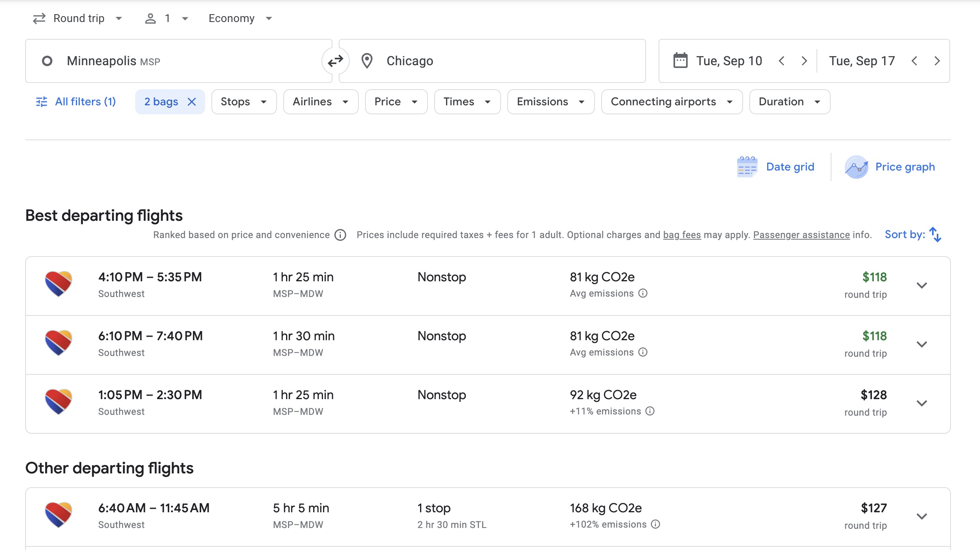Screen dimensions: 980x550
Task: Click the '1 hr 30 min' duration text
Action: coord(304,336)
